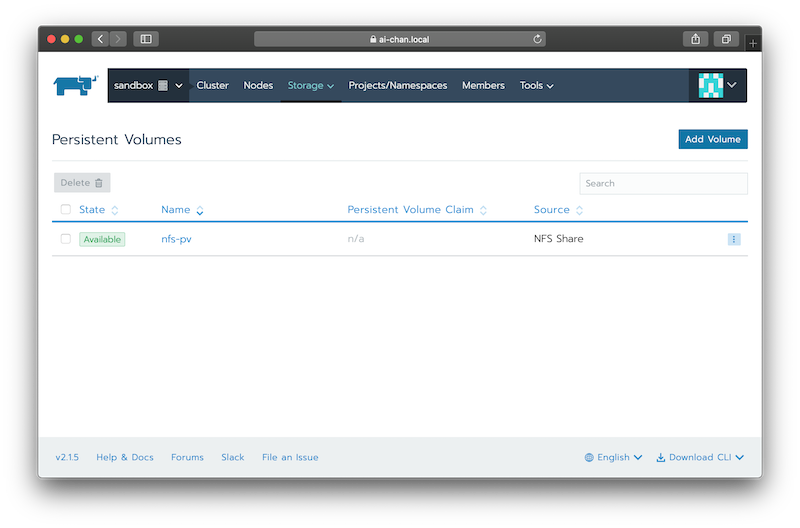Click the Rancher cow logo

tap(75, 85)
